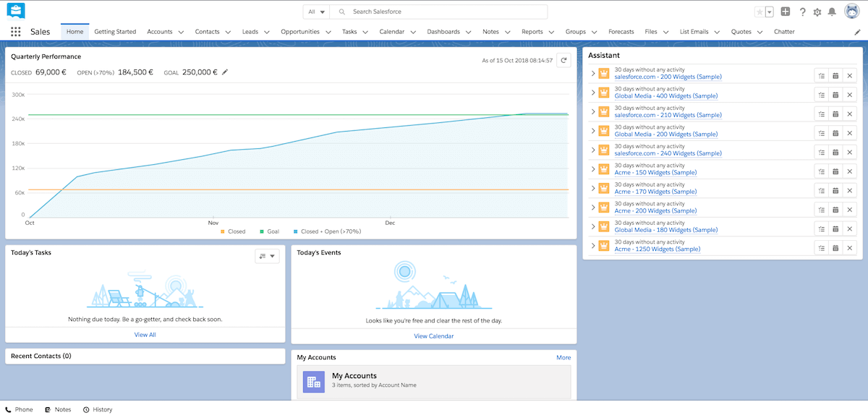
Task: Open the global create plus icon
Action: point(786,12)
